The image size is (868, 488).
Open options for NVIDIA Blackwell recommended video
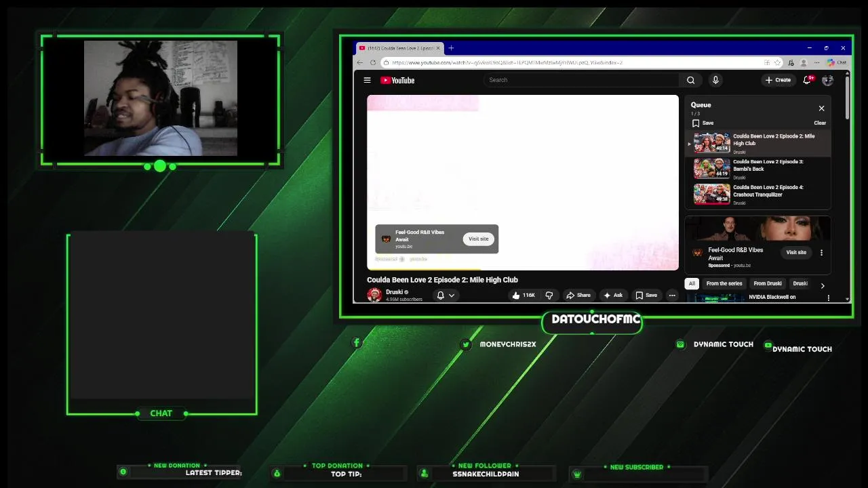point(828,298)
